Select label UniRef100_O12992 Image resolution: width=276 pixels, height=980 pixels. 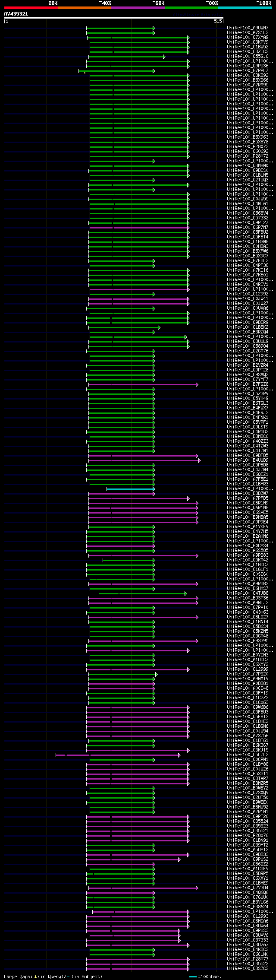click(248, 294)
